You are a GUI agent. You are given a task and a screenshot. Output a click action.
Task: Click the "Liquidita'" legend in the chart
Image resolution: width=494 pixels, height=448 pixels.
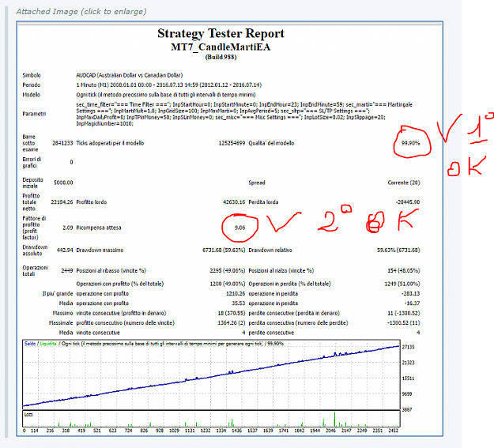coord(48,344)
